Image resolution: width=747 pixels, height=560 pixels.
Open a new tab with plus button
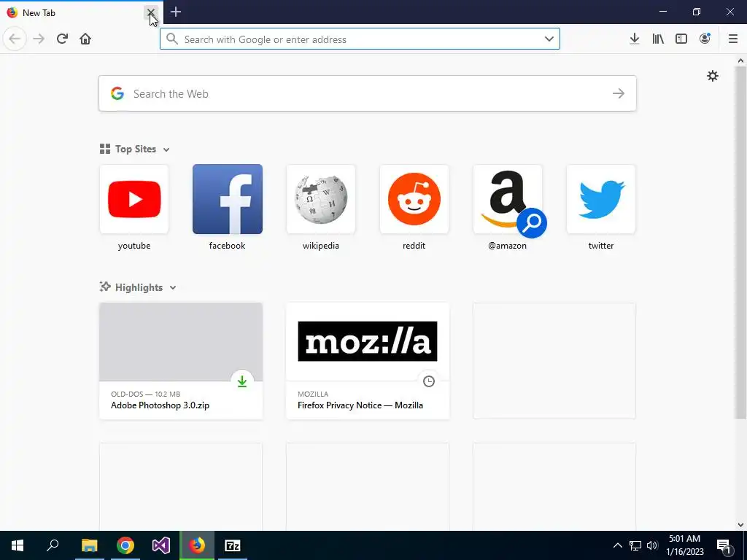click(176, 12)
